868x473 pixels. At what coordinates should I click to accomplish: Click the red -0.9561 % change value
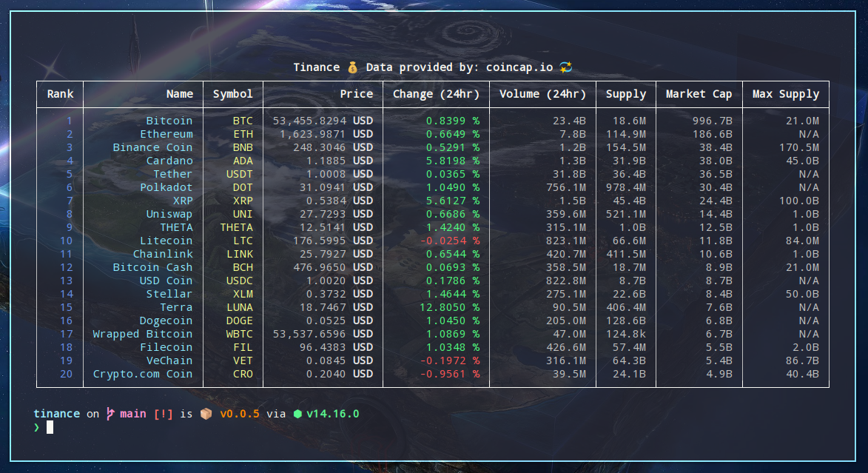coord(449,374)
